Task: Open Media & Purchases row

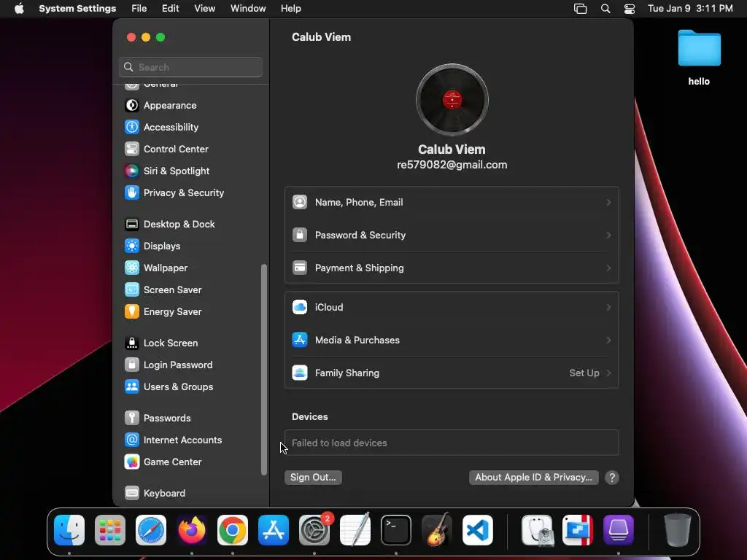Action: point(452,340)
